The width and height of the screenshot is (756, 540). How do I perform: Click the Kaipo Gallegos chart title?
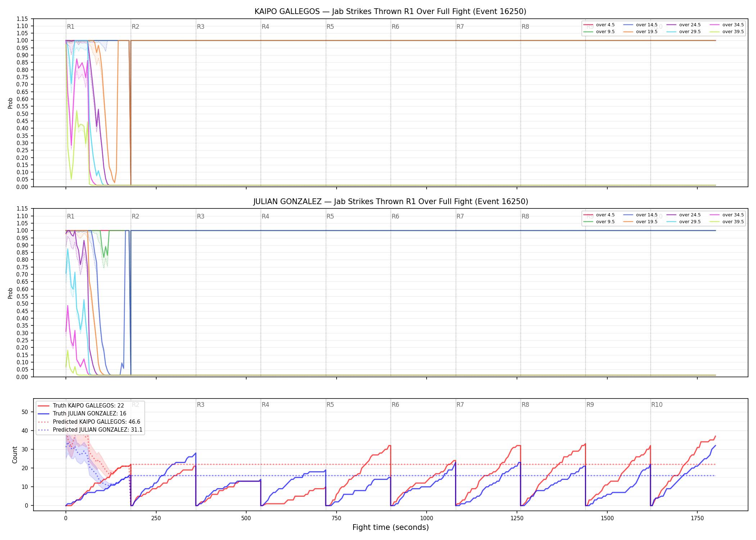pos(390,12)
